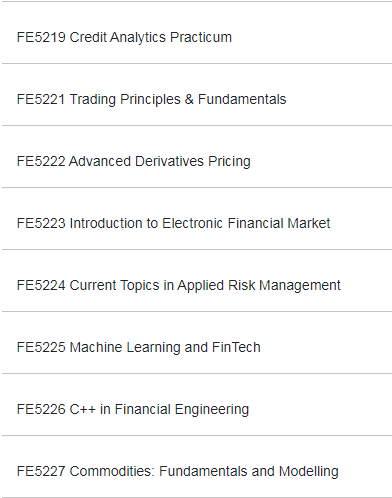Click the FE5226 course code
This screenshot has height=498, width=392.
[x=41, y=409]
